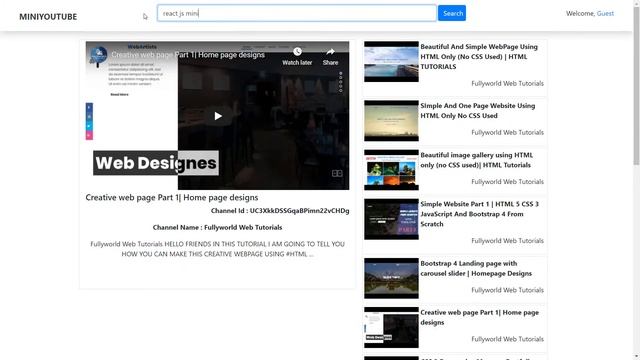Focus the search input field
640x360 pixels.
tap(297, 13)
